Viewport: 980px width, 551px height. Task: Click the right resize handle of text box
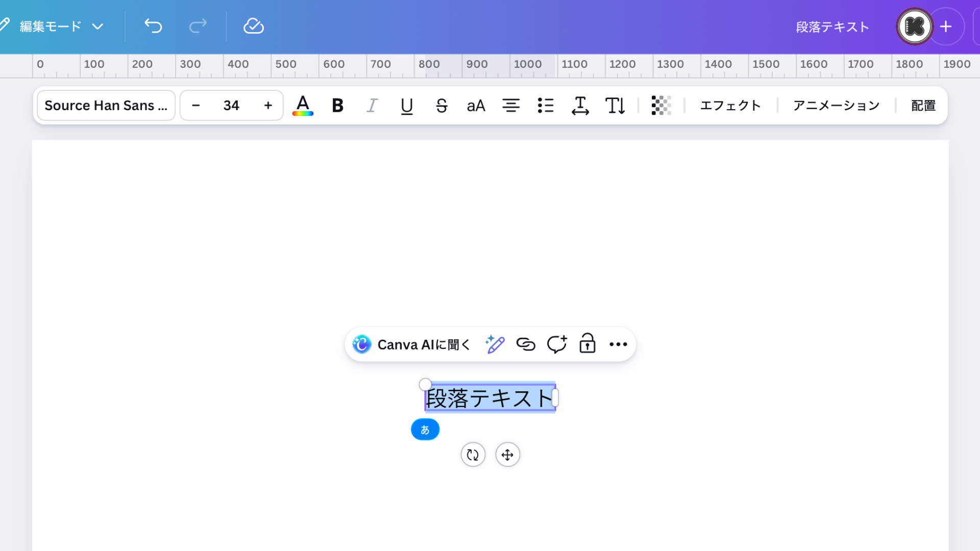555,398
